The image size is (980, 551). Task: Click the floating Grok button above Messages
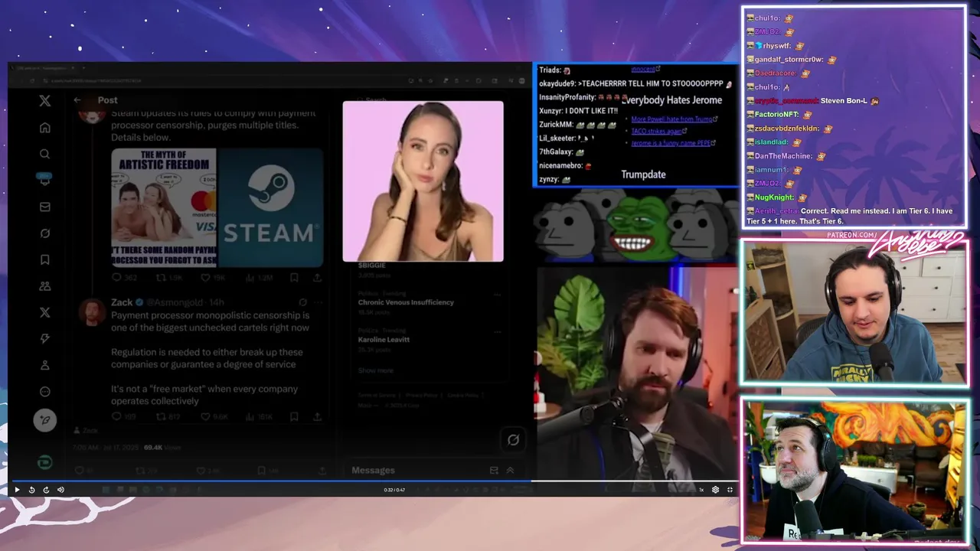pyautogui.click(x=513, y=439)
